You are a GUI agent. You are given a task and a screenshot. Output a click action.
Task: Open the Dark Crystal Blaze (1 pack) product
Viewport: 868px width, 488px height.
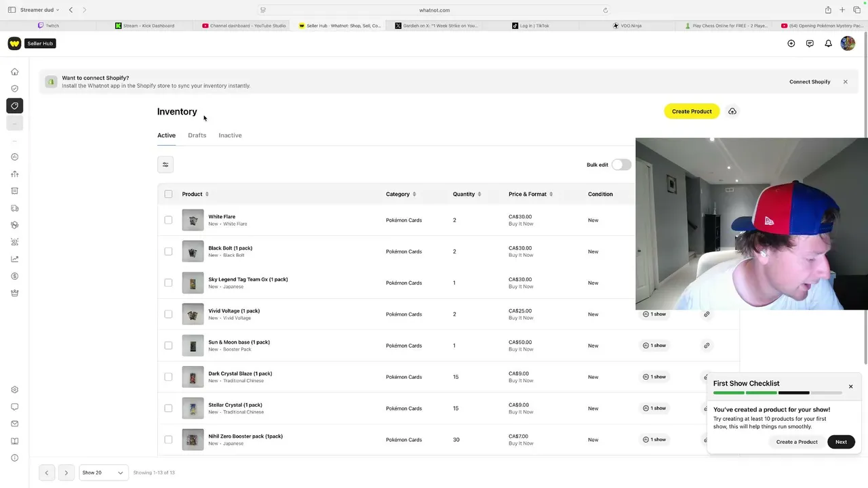(240, 373)
